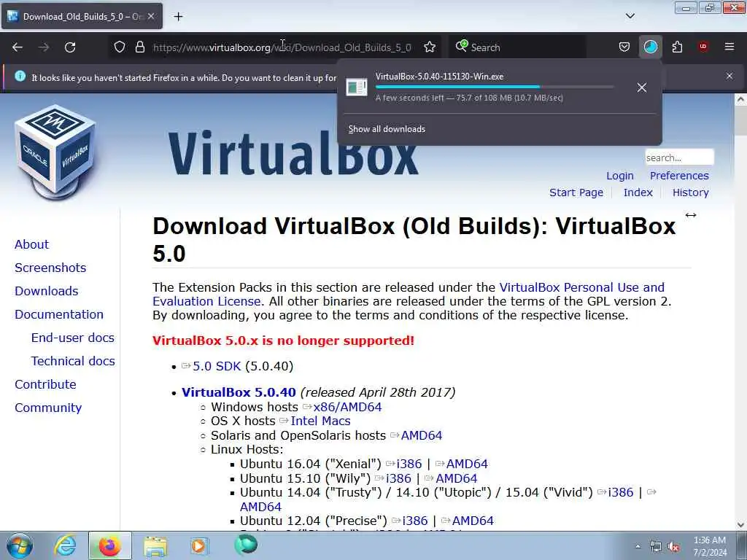Launch Internet Explorer from taskbar

pos(65,545)
